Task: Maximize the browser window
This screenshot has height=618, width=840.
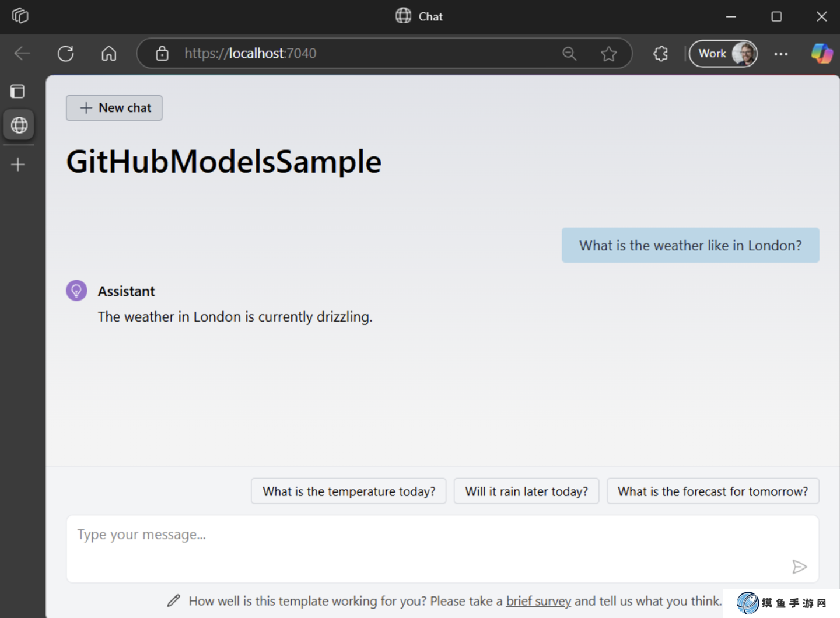Action: click(x=776, y=16)
